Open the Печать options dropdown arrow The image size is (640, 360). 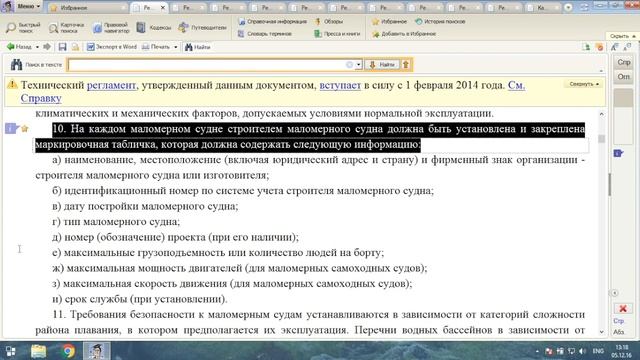click(176, 47)
